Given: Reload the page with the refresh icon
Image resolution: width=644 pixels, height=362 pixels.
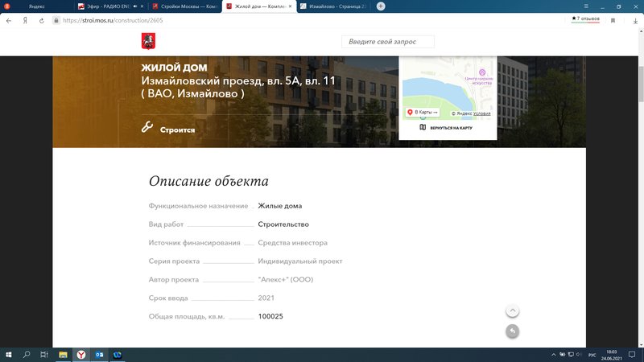Looking at the screenshot, I should (x=42, y=21).
